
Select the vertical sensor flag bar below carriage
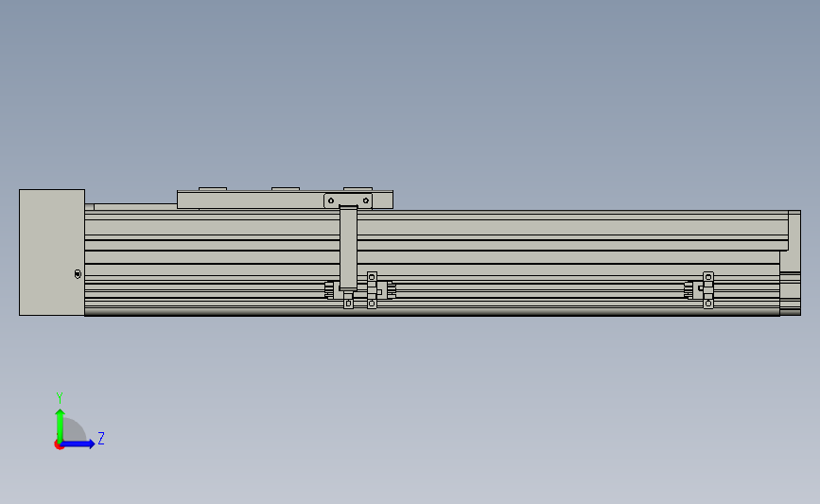click(348, 248)
